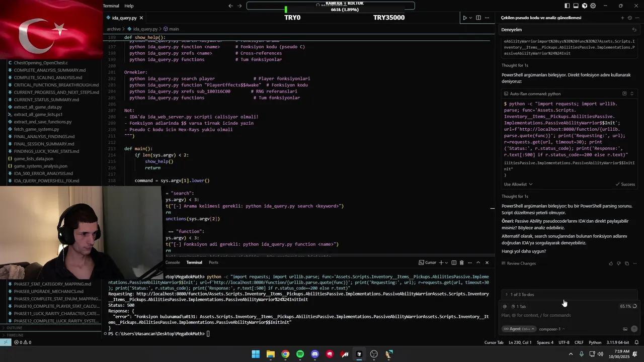644x362 pixels.
Task: Copy the chat response
Action: (x=626, y=263)
